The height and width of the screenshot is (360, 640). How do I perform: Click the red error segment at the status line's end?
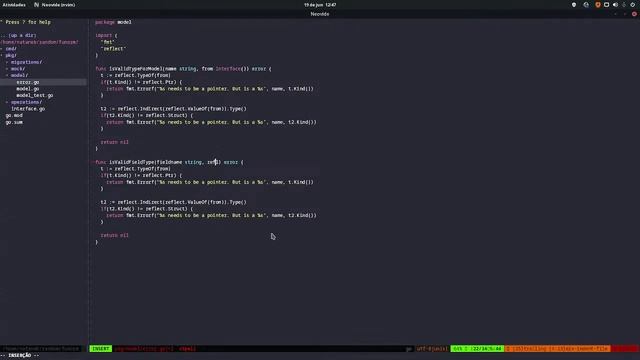tap(625, 349)
